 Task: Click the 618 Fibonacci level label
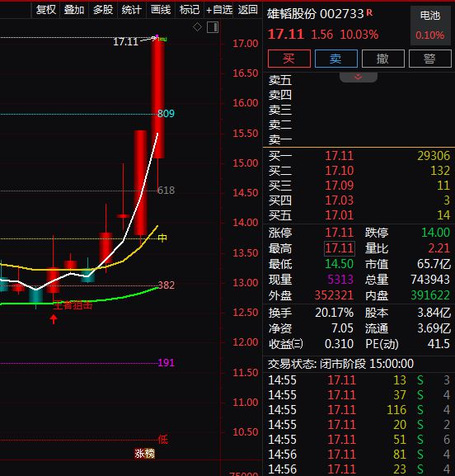pyautogui.click(x=166, y=191)
